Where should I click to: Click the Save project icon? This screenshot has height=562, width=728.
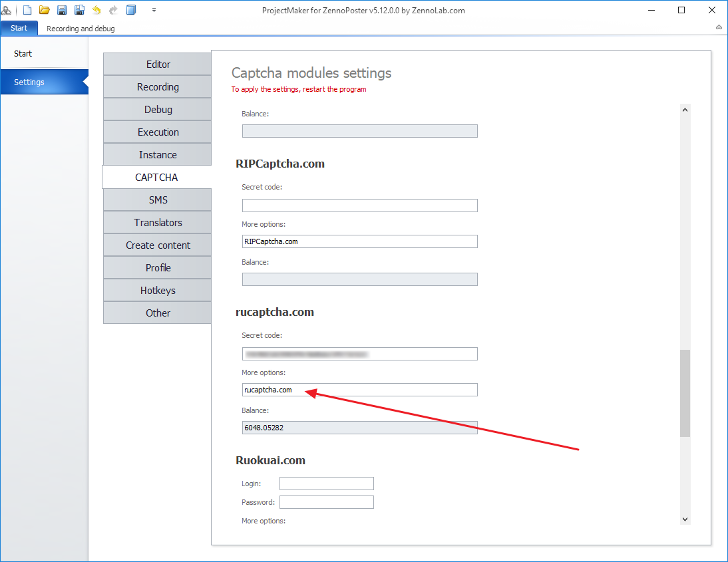pyautogui.click(x=62, y=10)
